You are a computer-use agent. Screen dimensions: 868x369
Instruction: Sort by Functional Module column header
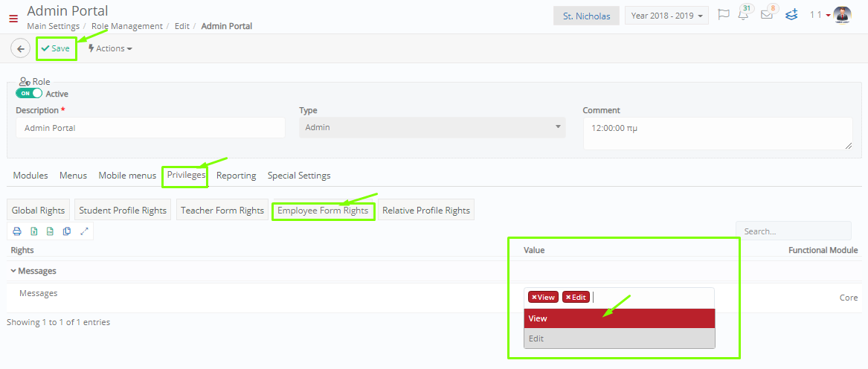[823, 251]
